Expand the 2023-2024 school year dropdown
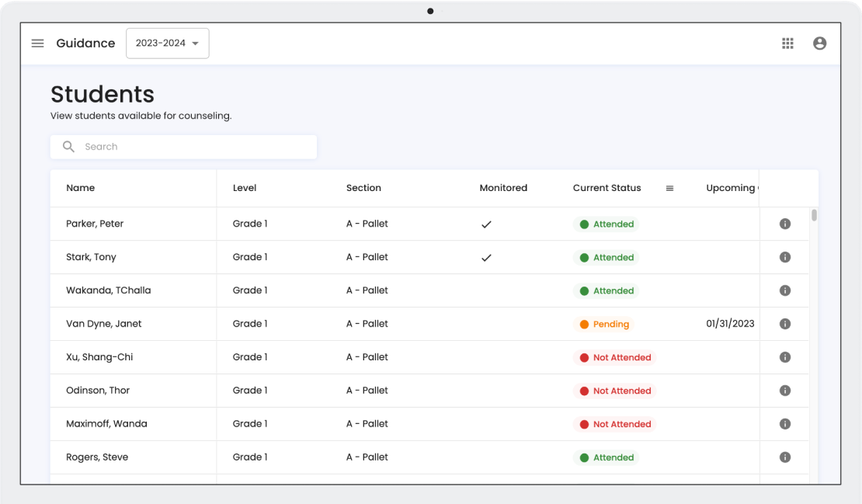862x504 pixels. point(168,43)
